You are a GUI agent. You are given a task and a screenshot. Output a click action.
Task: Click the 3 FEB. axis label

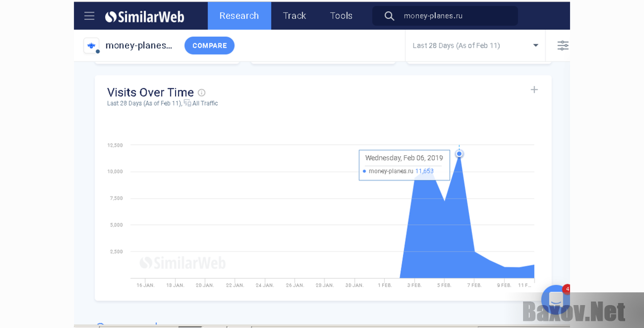pos(414,285)
